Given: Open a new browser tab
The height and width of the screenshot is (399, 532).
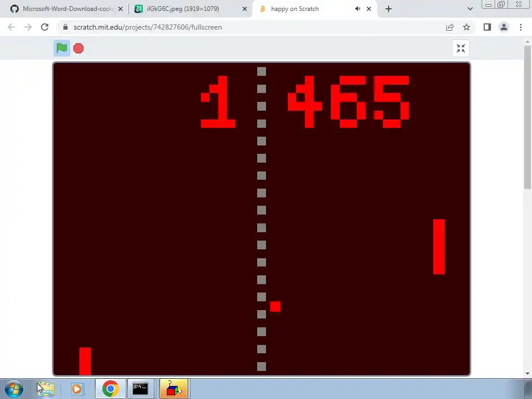Looking at the screenshot, I should [389, 9].
